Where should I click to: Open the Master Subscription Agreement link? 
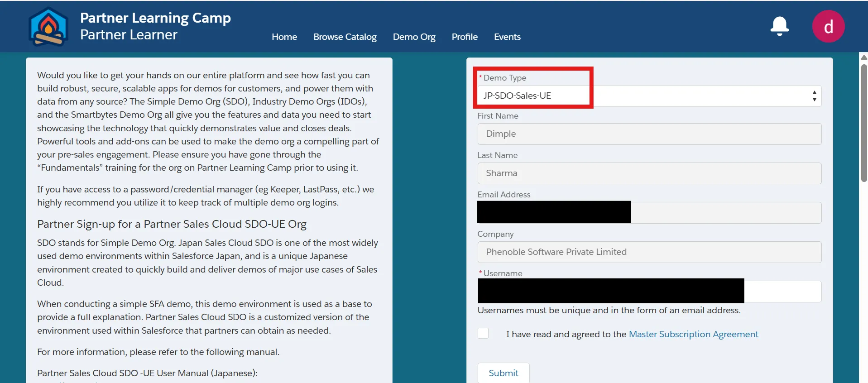(x=693, y=334)
